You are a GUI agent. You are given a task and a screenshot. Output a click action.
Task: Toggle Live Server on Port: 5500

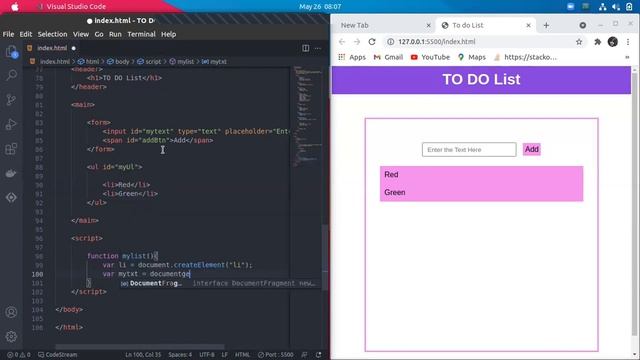click(x=276, y=355)
